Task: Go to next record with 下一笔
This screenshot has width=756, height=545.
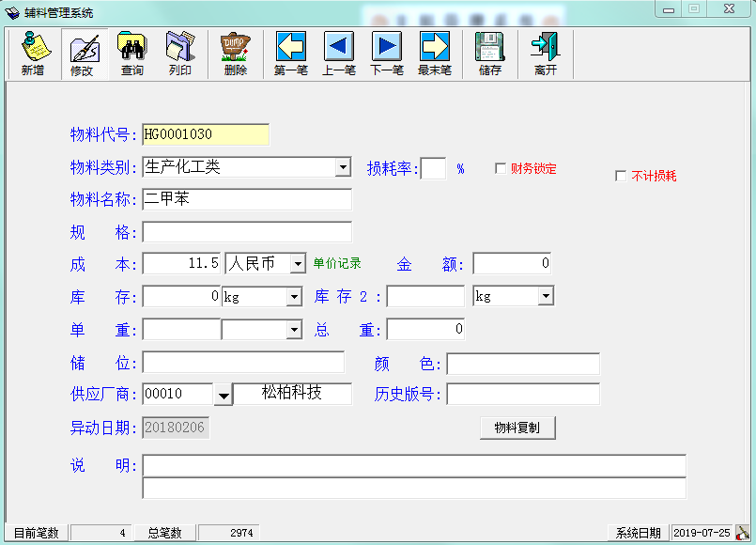Action: (x=387, y=54)
